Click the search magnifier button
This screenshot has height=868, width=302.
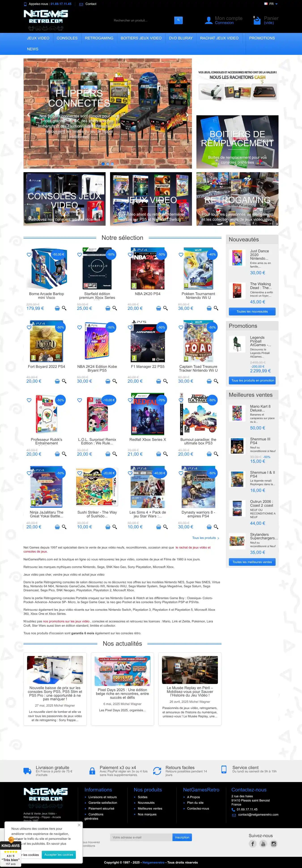pos(178,20)
